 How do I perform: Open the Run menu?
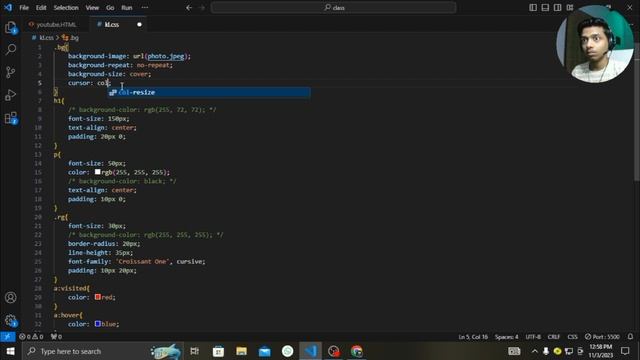click(127, 7)
